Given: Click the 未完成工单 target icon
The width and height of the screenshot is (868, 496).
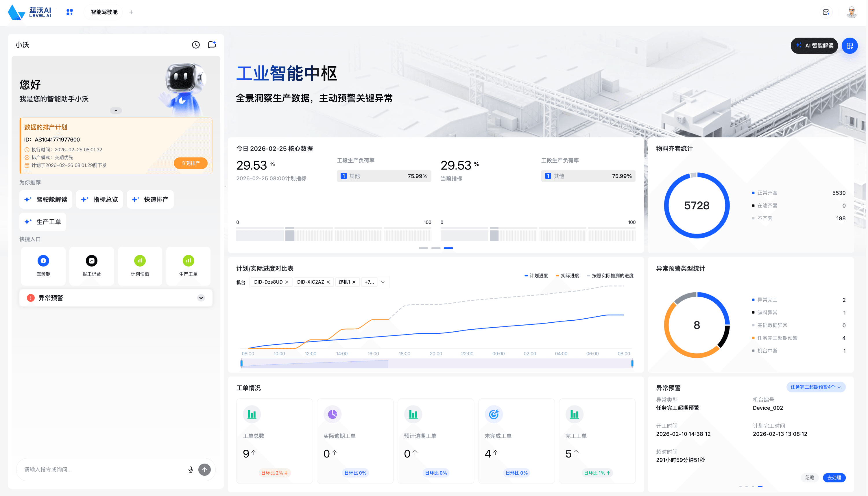Looking at the screenshot, I should (494, 414).
